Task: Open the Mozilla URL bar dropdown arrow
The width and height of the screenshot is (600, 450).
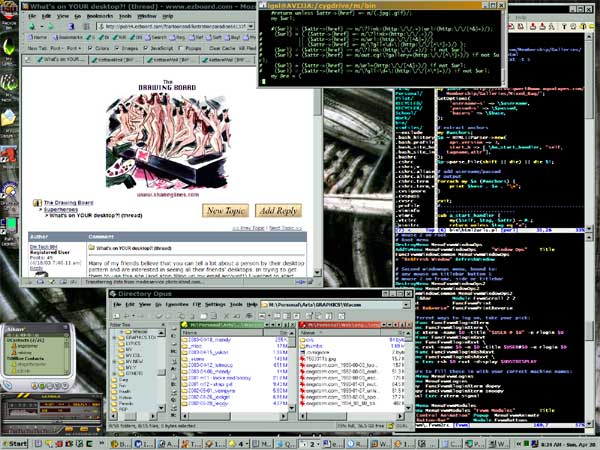Action: point(251,26)
